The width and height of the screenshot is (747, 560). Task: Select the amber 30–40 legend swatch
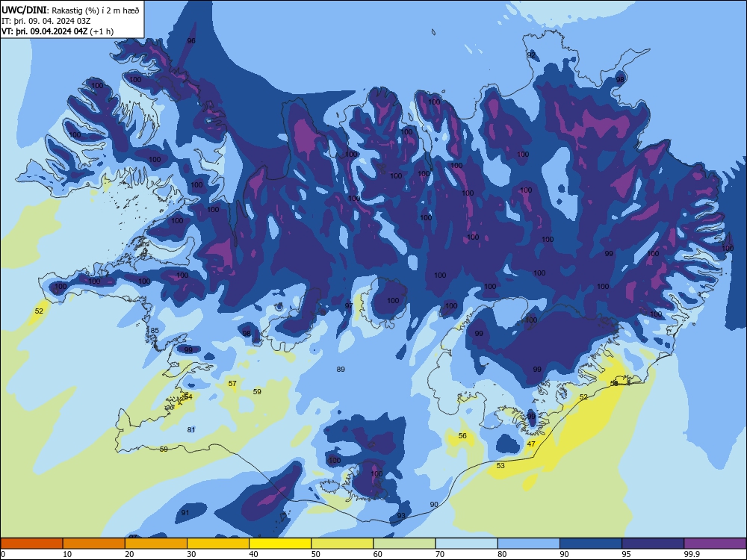218,544
